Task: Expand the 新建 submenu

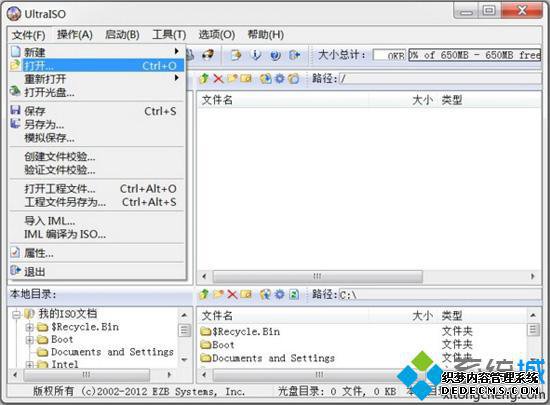Action: point(96,52)
